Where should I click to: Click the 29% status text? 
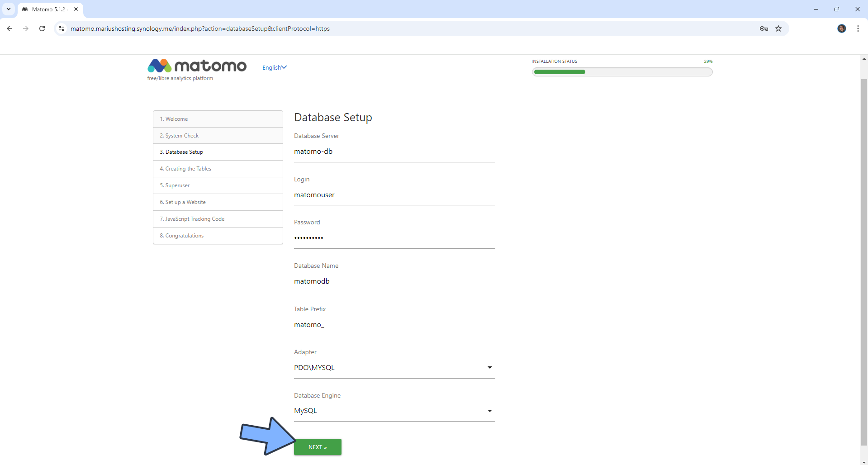[708, 62]
